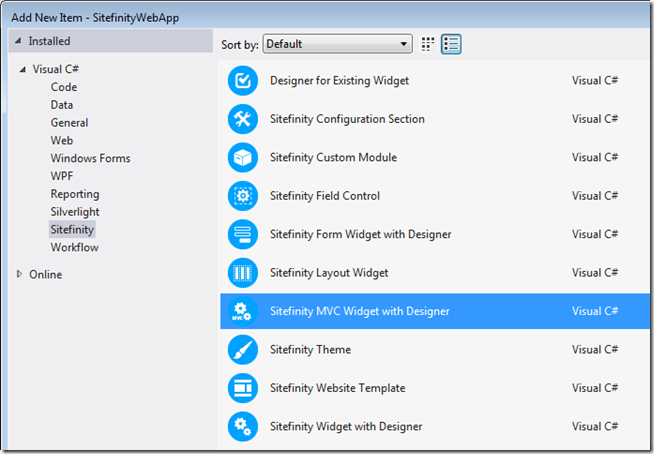Click the Sitefinity Widget with Designer gears icon

243,426
